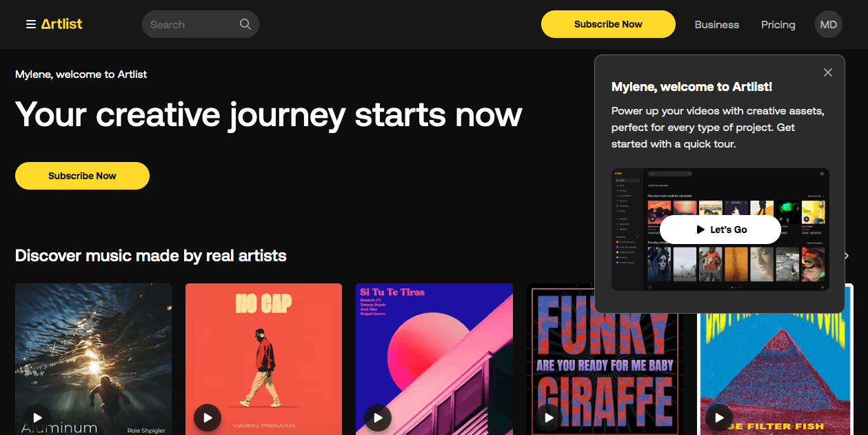Play the Funky Giraffe track
Image resolution: width=868 pixels, height=435 pixels.
point(549,417)
